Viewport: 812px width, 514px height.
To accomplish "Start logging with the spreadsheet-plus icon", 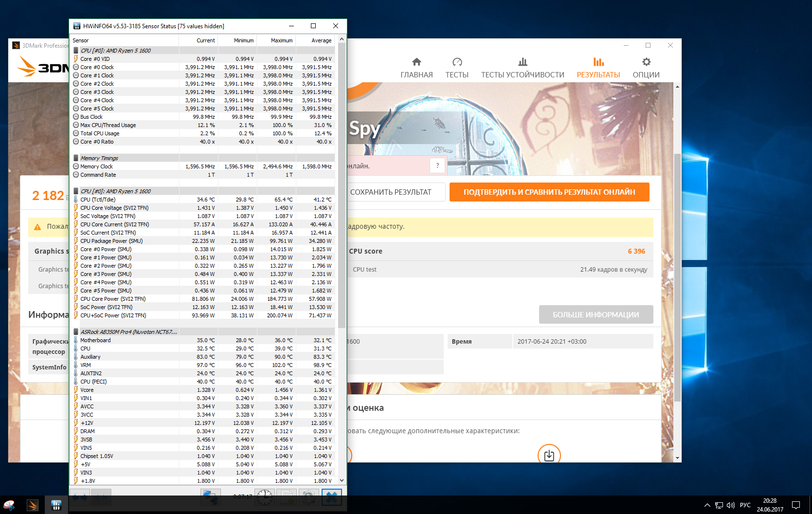I will pos(287,497).
